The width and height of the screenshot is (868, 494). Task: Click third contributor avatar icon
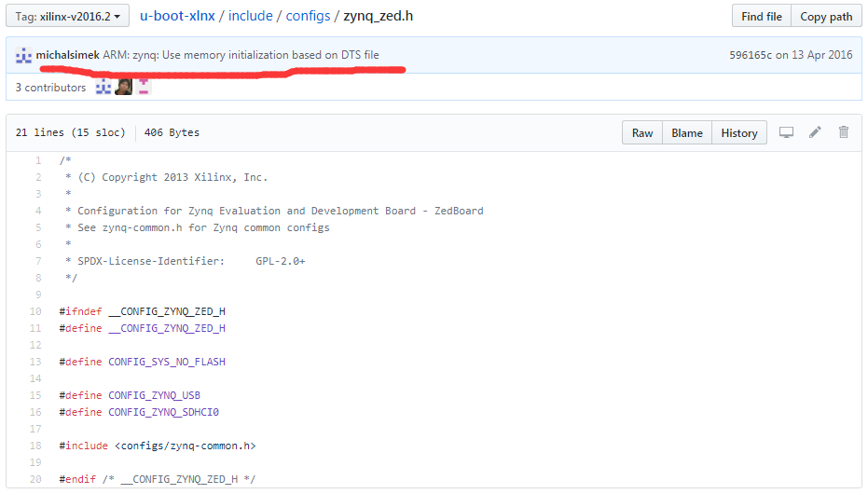tap(144, 87)
